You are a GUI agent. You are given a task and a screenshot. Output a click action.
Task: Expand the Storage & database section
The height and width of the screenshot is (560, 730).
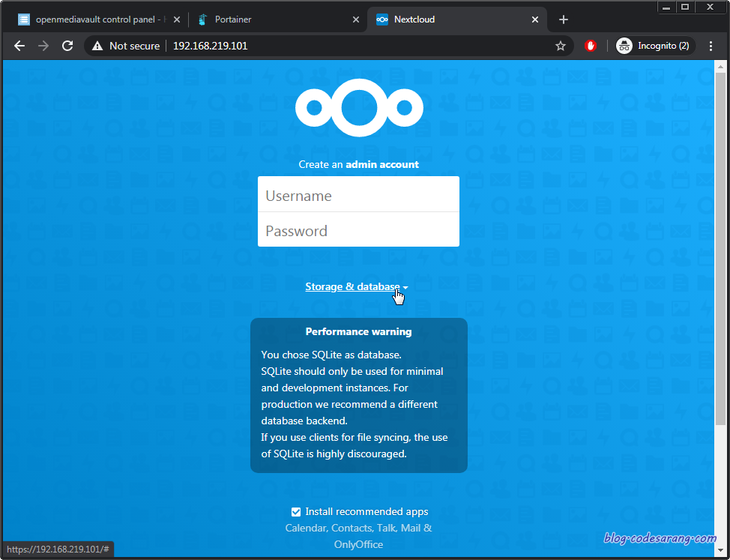(x=357, y=287)
